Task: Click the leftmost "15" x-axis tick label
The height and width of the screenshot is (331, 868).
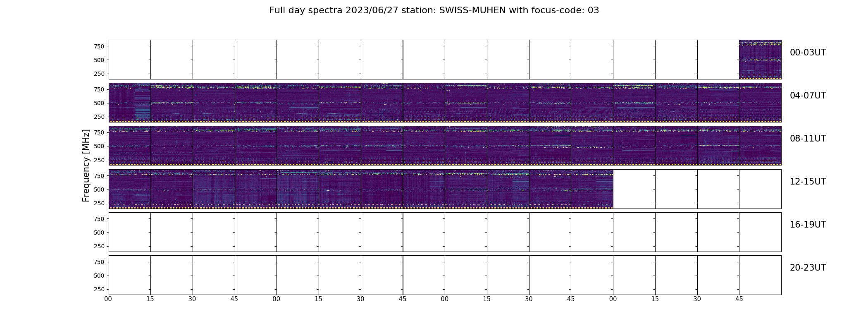Action: point(150,299)
